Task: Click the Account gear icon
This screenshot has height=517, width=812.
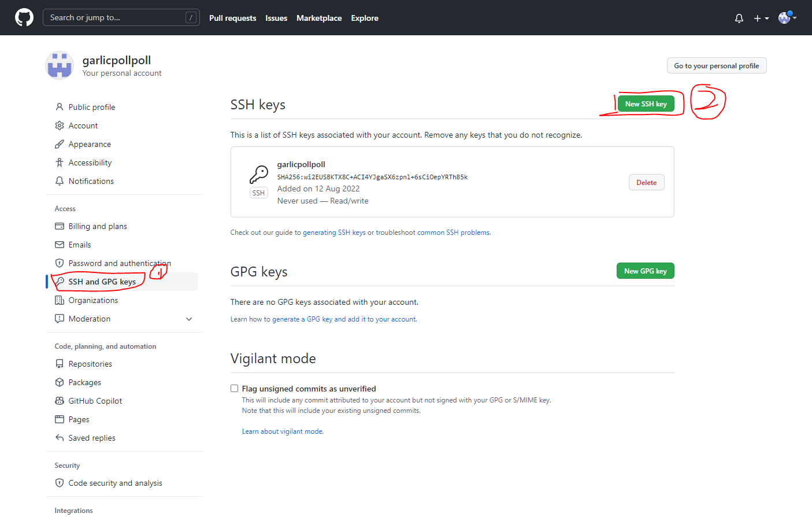Action: point(60,125)
